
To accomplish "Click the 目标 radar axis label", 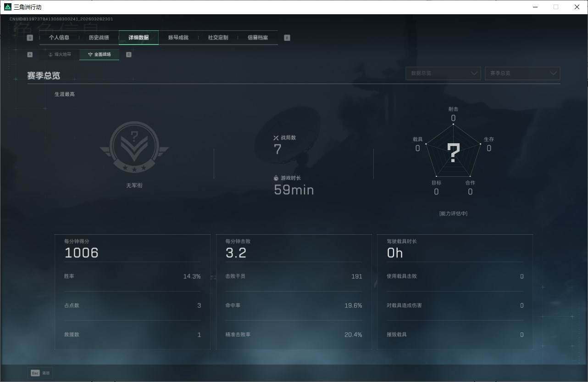I will coord(436,183).
